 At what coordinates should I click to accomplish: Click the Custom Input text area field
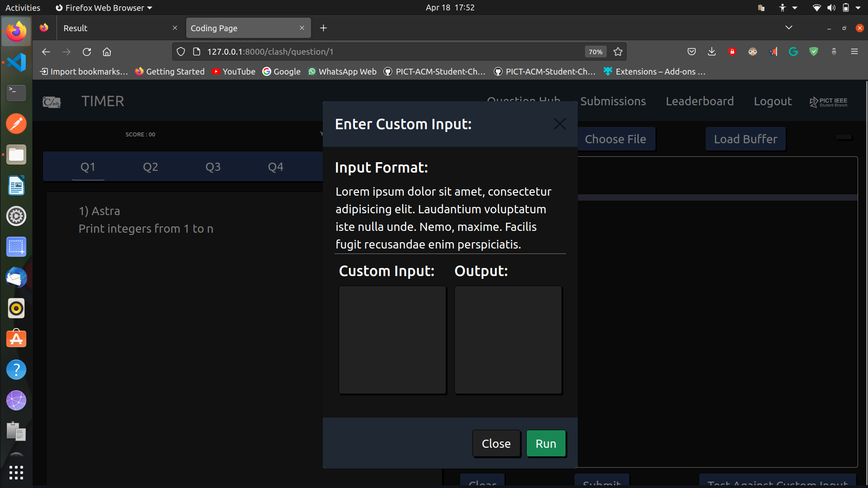pos(392,340)
